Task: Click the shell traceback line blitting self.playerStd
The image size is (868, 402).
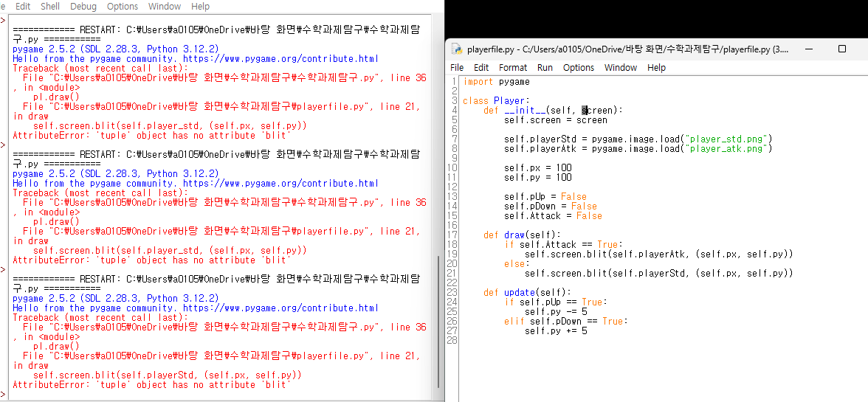Action: pos(167,375)
